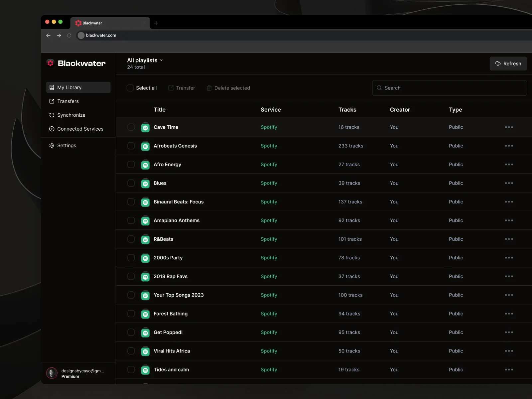Screen dimensions: 532x399
Task: Open options menu for Viral Hits Africa
Action: click(x=509, y=351)
